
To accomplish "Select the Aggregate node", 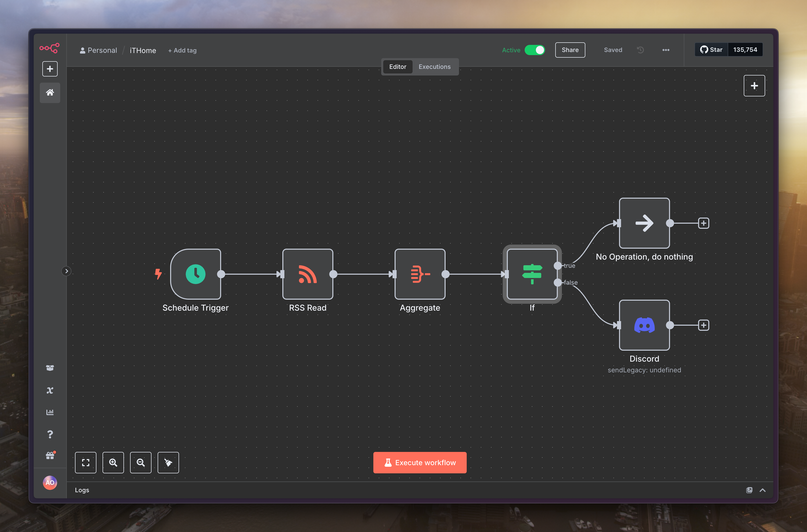I will click(x=420, y=274).
